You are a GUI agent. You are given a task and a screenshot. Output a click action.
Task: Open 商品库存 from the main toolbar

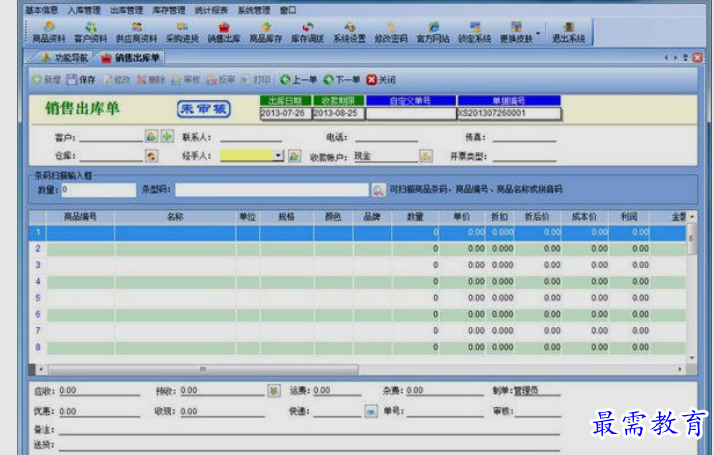tap(264, 32)
